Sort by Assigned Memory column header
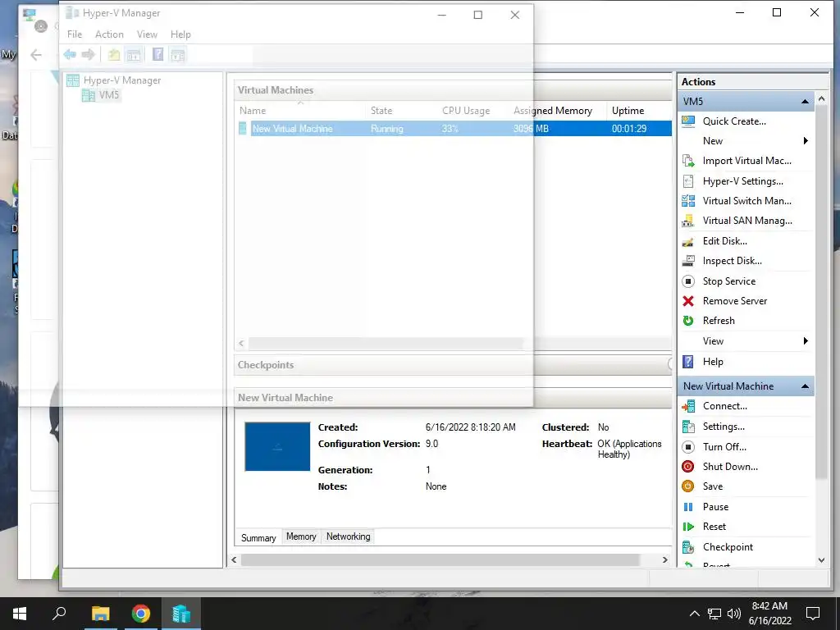The height and width of the screenshot is (630, 840). pos(553,111)
